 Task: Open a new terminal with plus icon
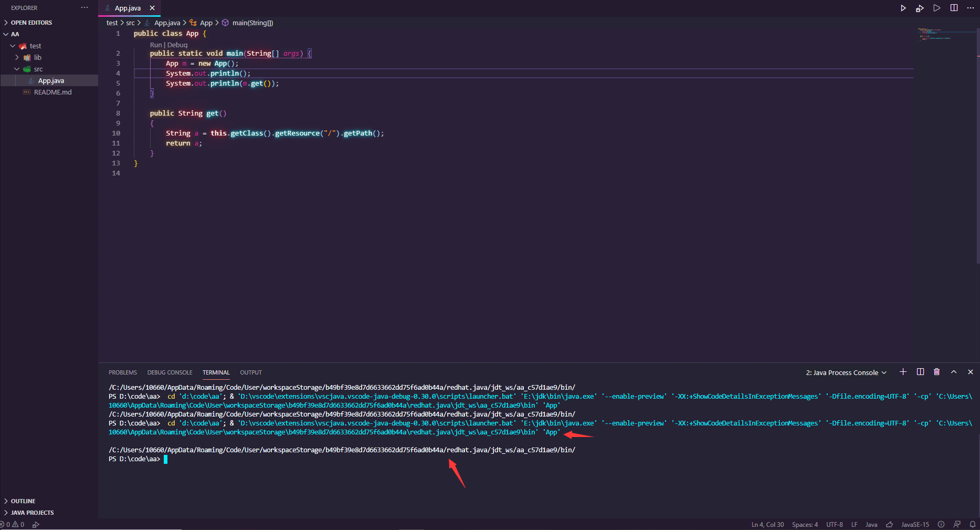tap(903, 372)
